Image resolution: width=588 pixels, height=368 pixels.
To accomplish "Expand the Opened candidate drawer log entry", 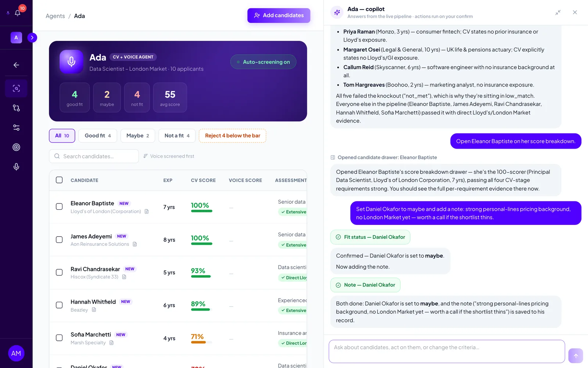I will (x=384, y=158).
